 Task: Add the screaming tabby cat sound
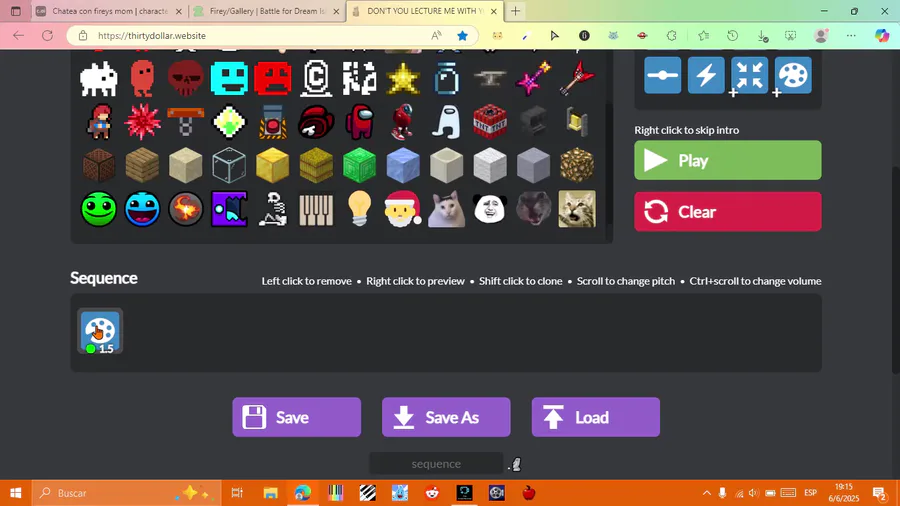pos(577,209)
